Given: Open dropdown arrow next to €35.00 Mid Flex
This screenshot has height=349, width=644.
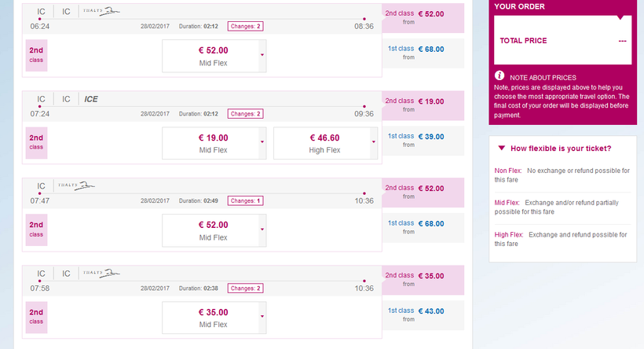Looking at the screenshot, I should pyautogui.click(x=262, y=317).
